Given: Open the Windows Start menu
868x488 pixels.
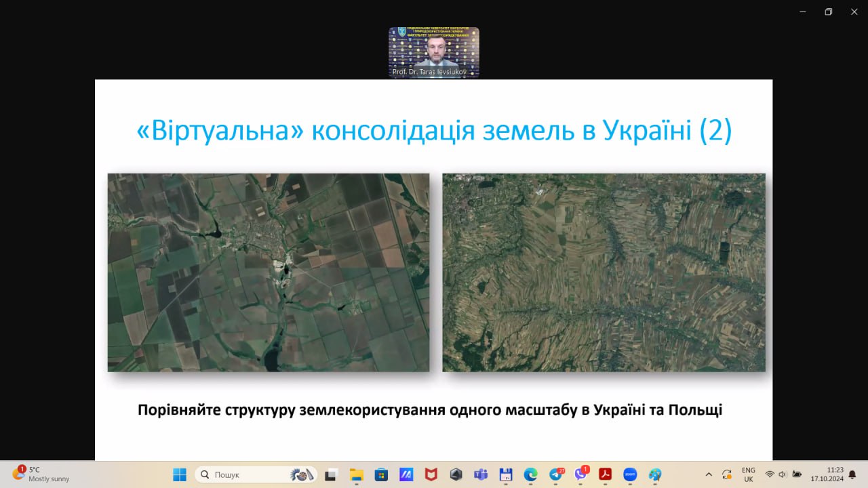Looking at the screenshot, I should pos(180,474).
